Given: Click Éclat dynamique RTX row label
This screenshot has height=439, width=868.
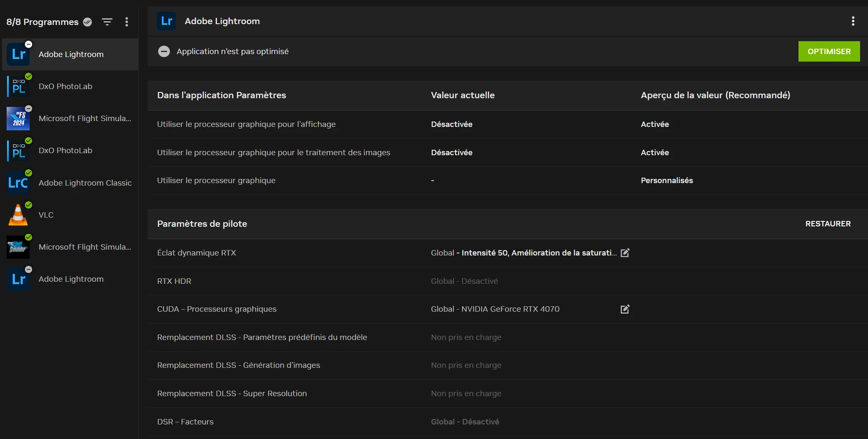Looking at the screenshot, I should (196, 253).
